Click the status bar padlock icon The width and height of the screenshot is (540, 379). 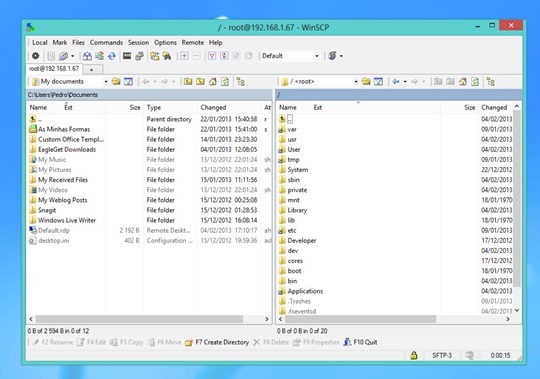414,355
